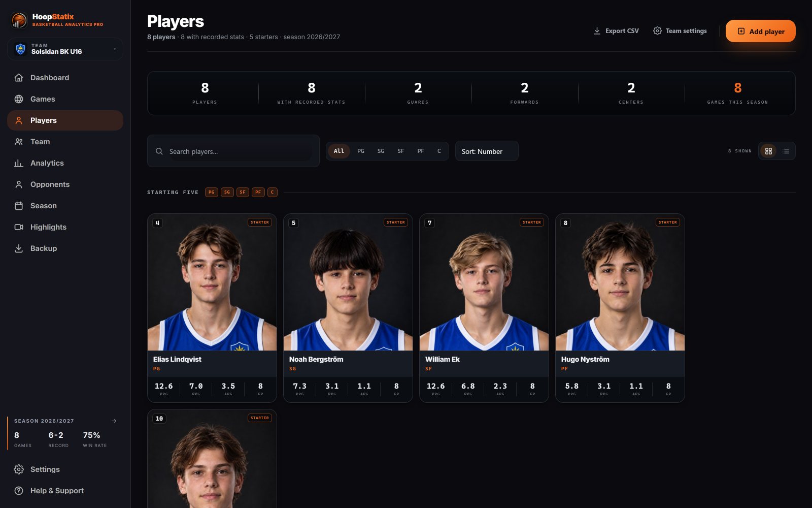Click the 'CENTERS' count stat

click(631, 93)
